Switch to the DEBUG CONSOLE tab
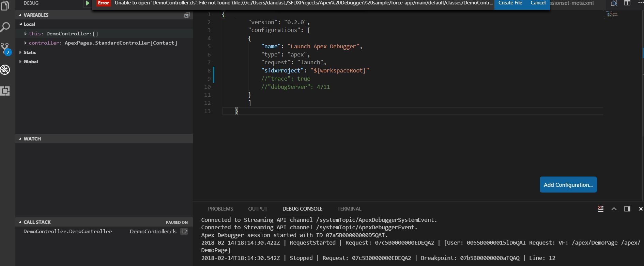The height and width of the screenshot is (266, 644). [302, 209]
